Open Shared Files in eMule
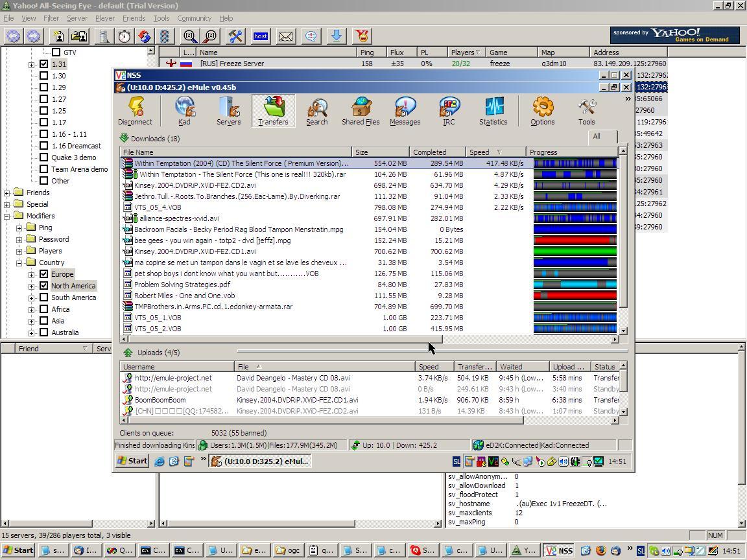Image resolution: width=747 pixels, height=560 pixels. 361,111
